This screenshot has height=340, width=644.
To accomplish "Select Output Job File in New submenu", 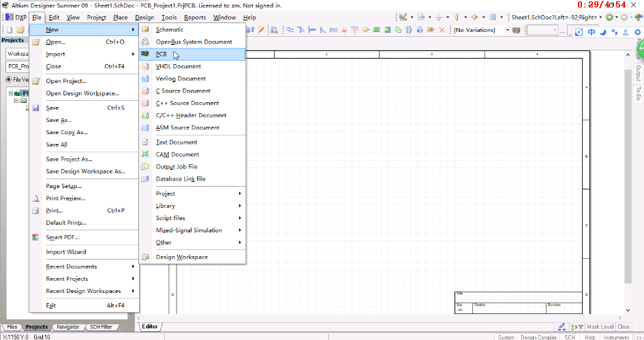I will pos(193,167).
